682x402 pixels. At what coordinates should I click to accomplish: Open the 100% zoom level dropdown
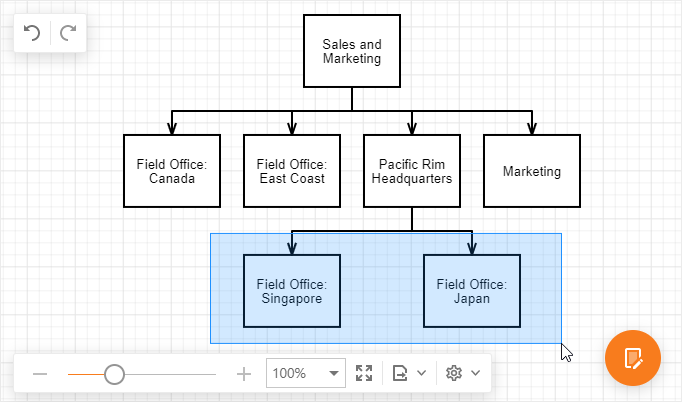coord(333,373)
